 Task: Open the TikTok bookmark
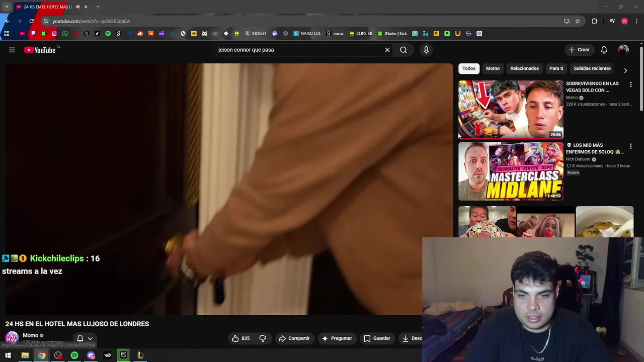(97, 34)
